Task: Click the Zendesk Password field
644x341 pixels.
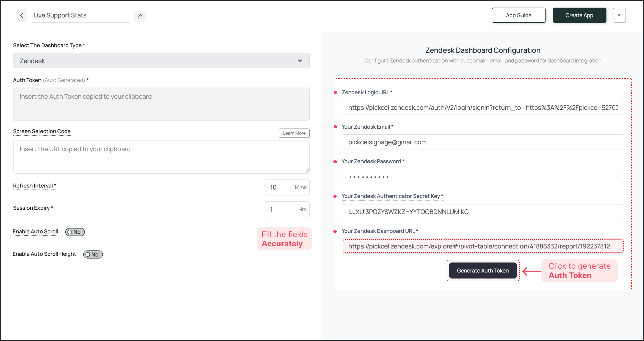Action: point(482,177)
